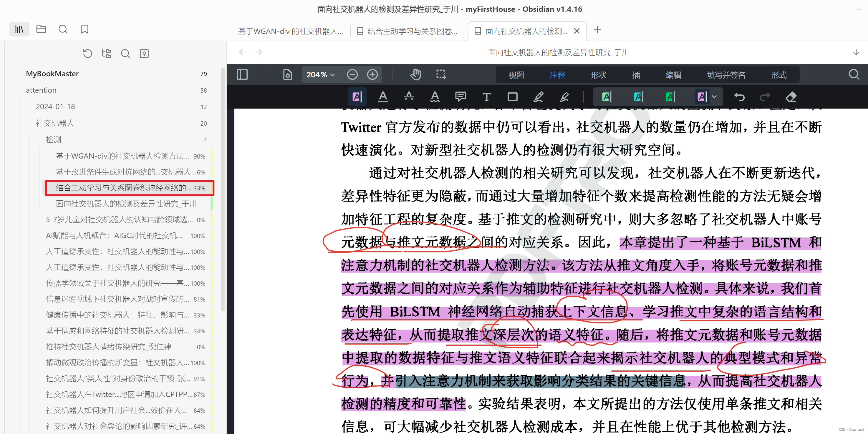
Task: Select the squiggly underline tool
Action: coord(435,97)
